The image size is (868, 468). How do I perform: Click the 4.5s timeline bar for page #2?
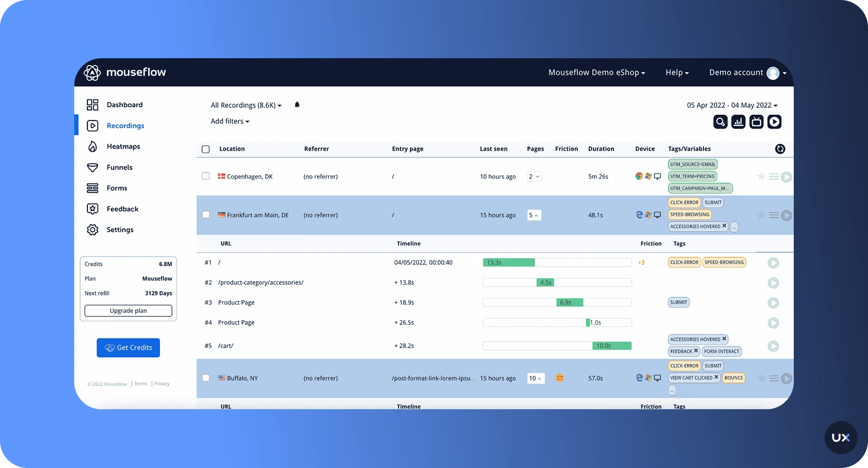coord(546,283)
